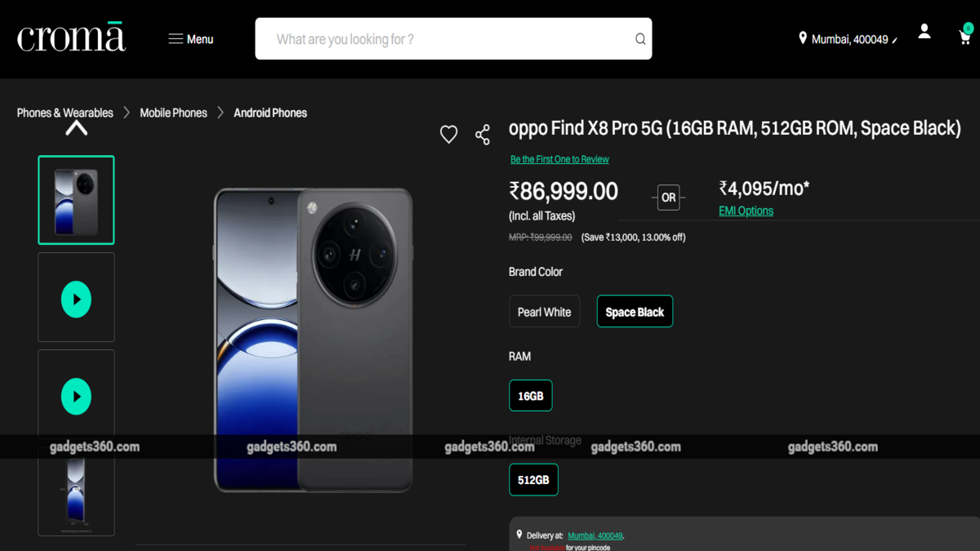Click the location pin icon near Mumbai
Viewport: 980px width, 551px height.
click(x=803, y=38)
